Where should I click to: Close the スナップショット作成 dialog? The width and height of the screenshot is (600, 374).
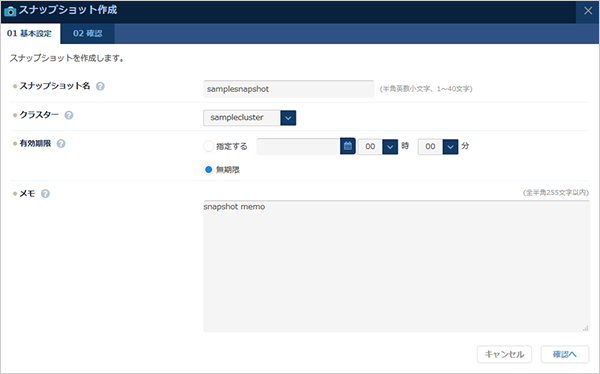click(x=588, y=11)
